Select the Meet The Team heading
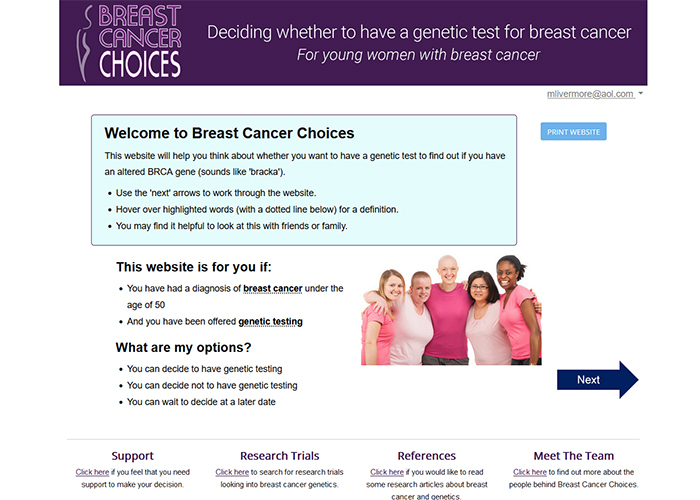This screenshot has width=700, height=500. point(575,456)
